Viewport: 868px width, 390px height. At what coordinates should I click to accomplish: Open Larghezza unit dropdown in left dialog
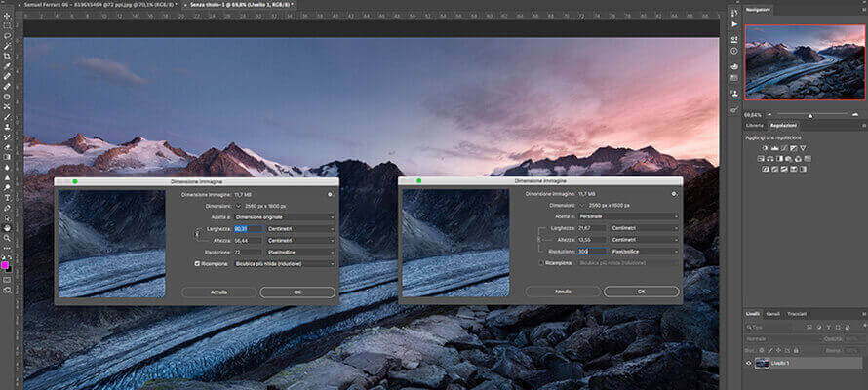[300, 228]
